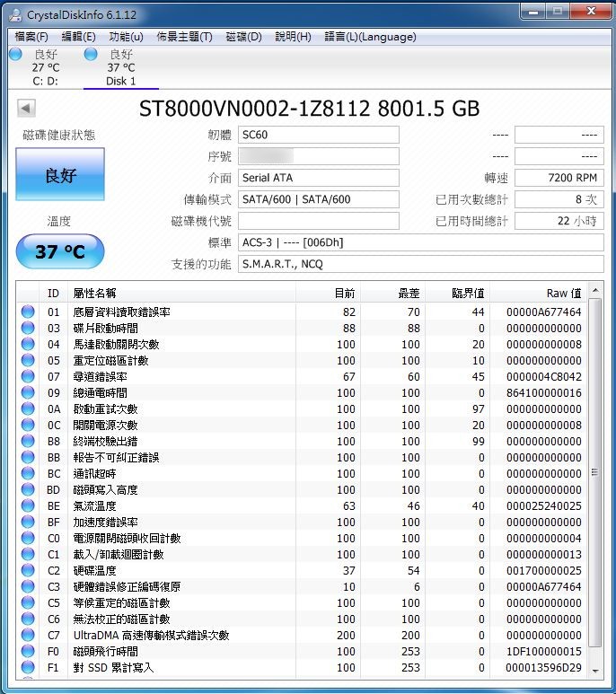Click the blue status orb for attribute 01
The height and width of the screenshot is (694, 616).
point(28,312)
